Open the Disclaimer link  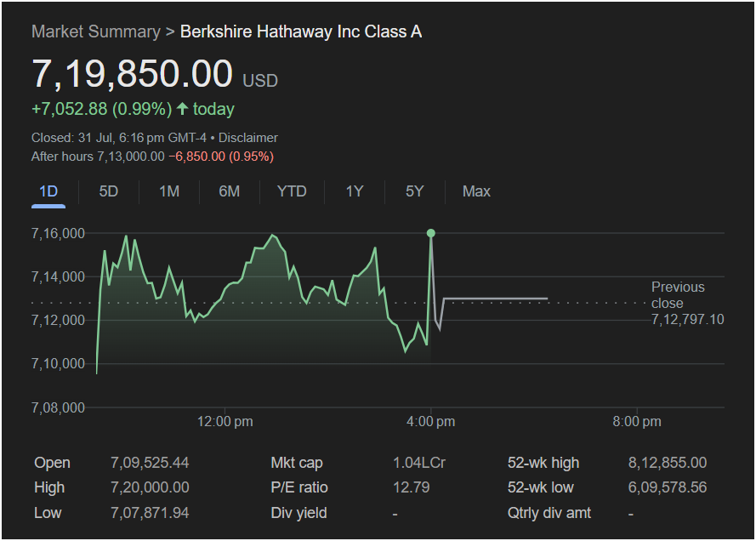248,138
